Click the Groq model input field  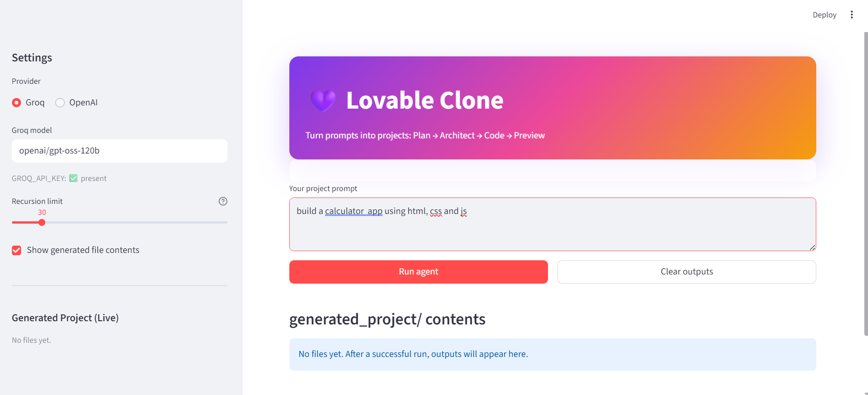coord(119,151)
